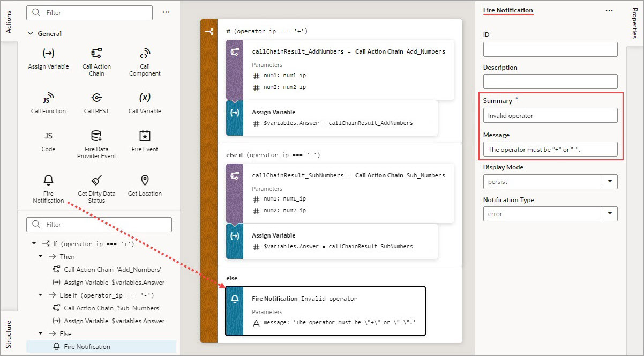This screenshot has height=356, width=644.
Task: Open the Notification Type dropdown showing error
Action: (x=610, y=213)
